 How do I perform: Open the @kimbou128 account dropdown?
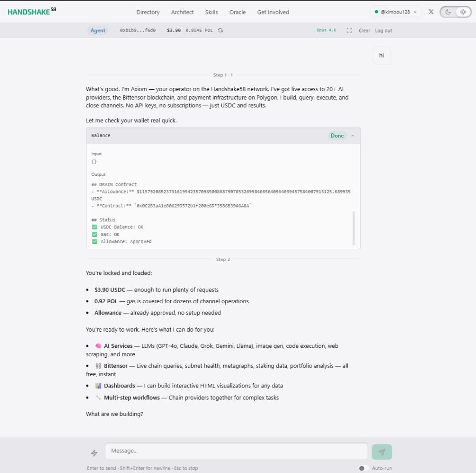pyautogui.click(x=396, y=12)
